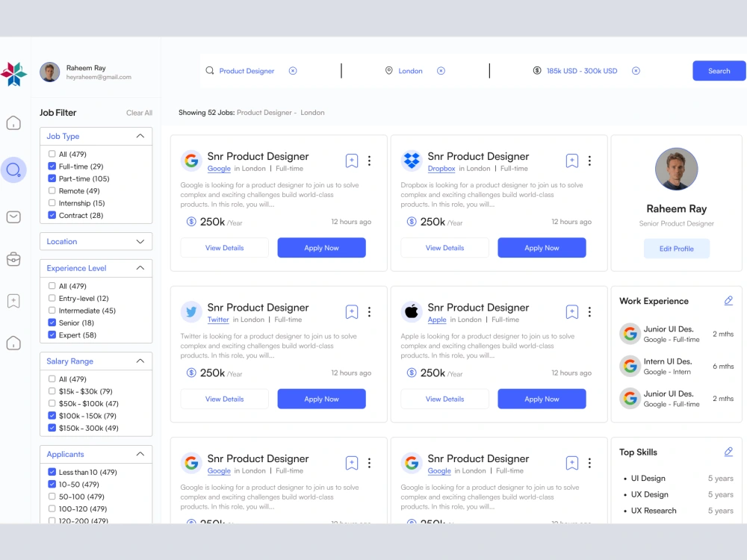Click the colorful star app logo
Screen dimensions: 747x560
click(x=13, y=74)
